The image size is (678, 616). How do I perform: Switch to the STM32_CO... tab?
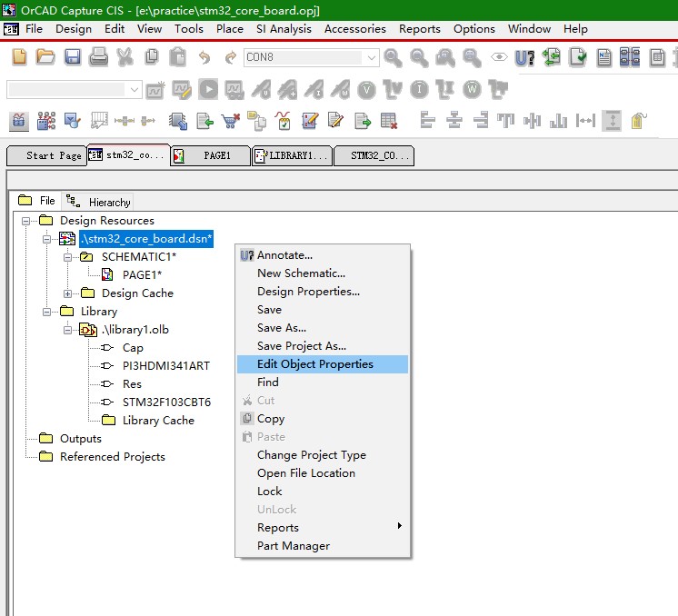pyautogui.click(x=374, y=155)
